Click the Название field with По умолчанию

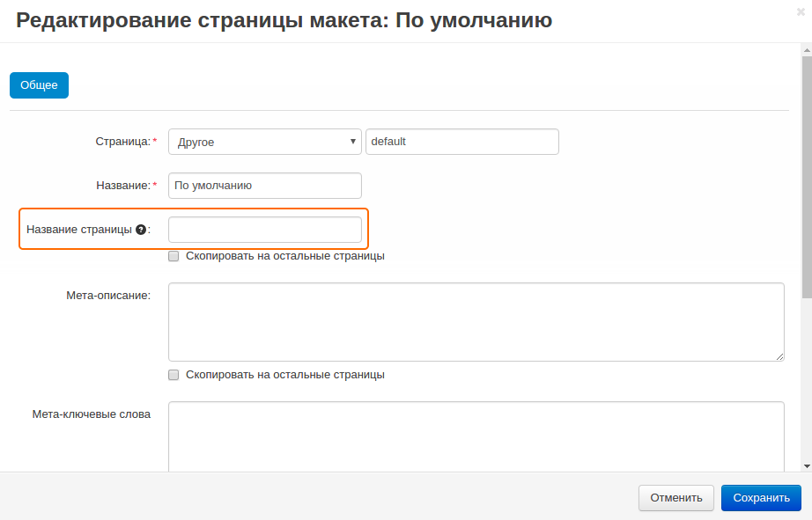click(x=264, y=186)
